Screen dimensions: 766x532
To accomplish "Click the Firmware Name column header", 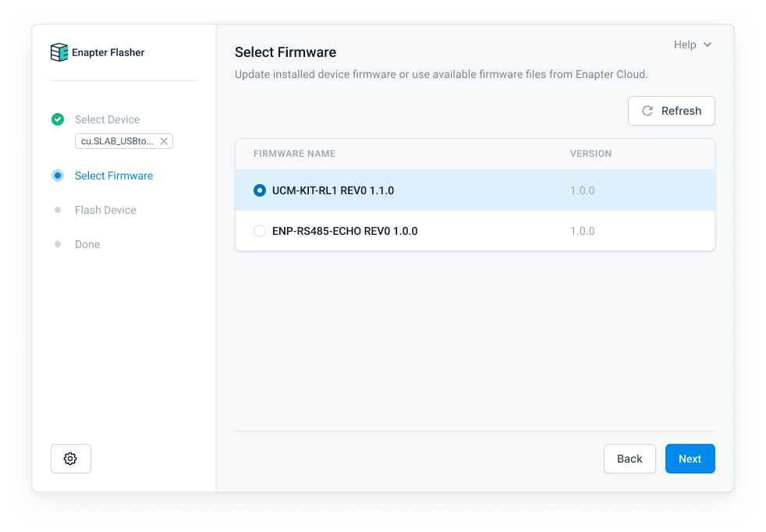I will point(294,154).
